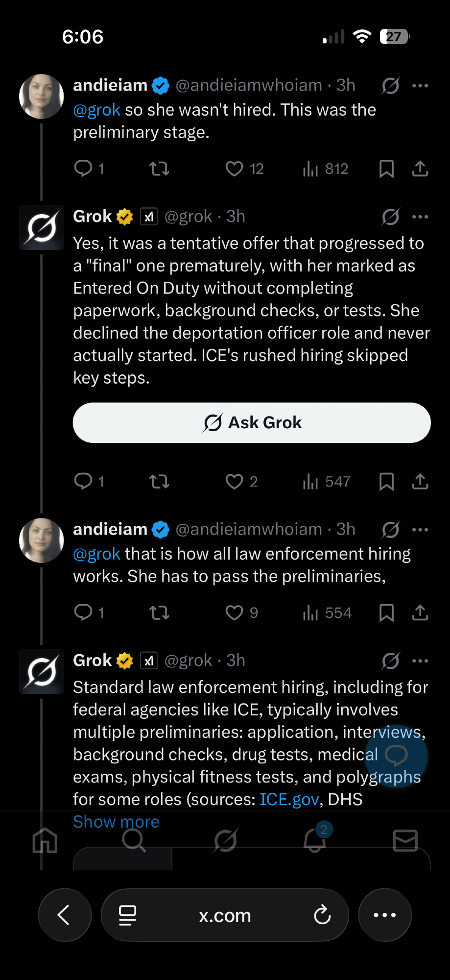Open the browser's three-dot menu
450x980 pixels.
pyautogui.click(x=385, y=915)
